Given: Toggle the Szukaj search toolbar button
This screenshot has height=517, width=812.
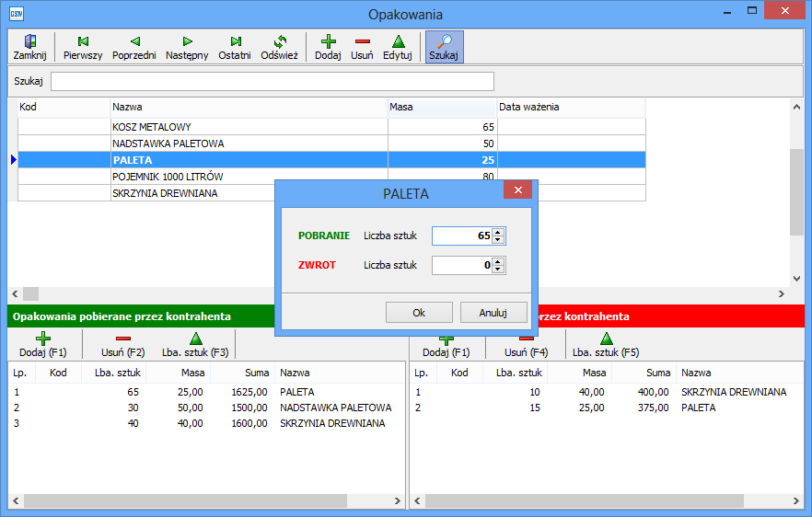Looking at the screenshot, I should pos(444,46).
